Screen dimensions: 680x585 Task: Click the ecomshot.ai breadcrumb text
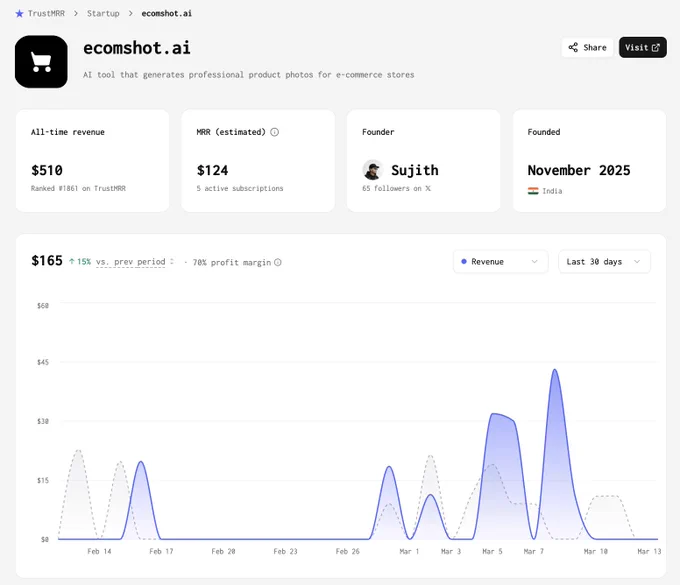click(167, 13)
